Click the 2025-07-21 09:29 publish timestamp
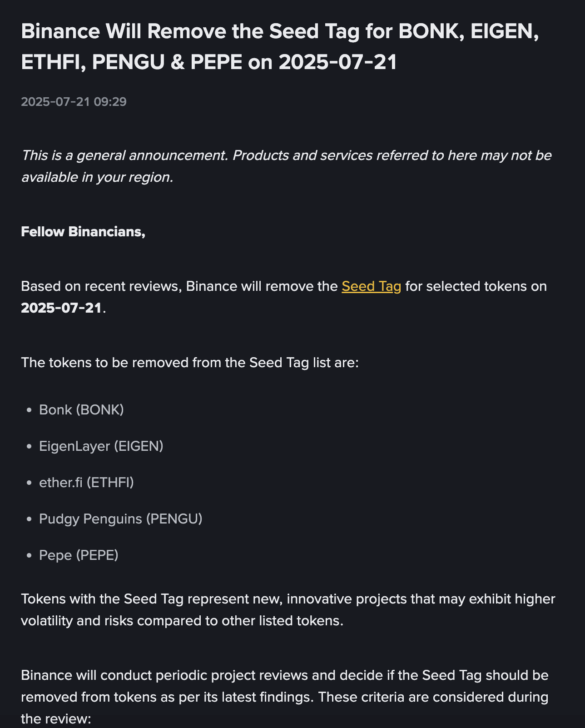 click(74, 101)
